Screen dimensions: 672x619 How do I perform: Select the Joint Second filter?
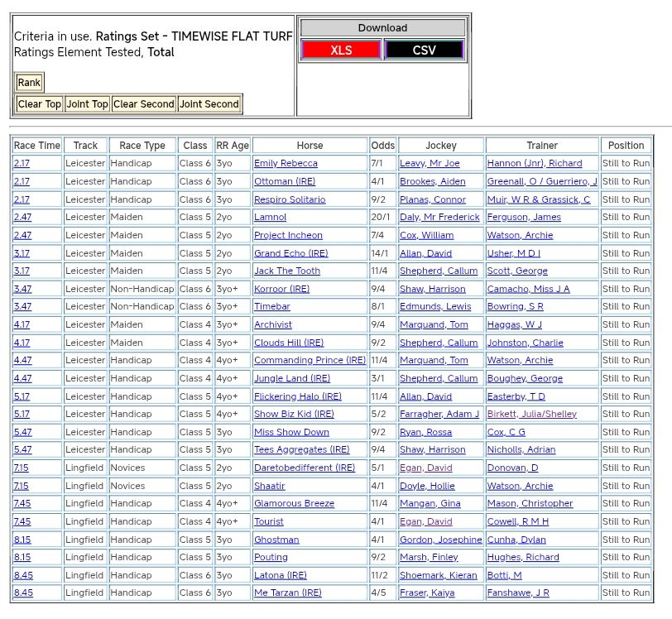209,104
